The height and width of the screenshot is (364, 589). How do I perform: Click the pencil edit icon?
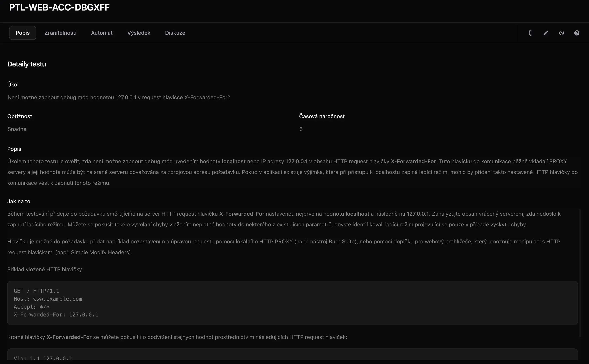[x=546, y=33]
